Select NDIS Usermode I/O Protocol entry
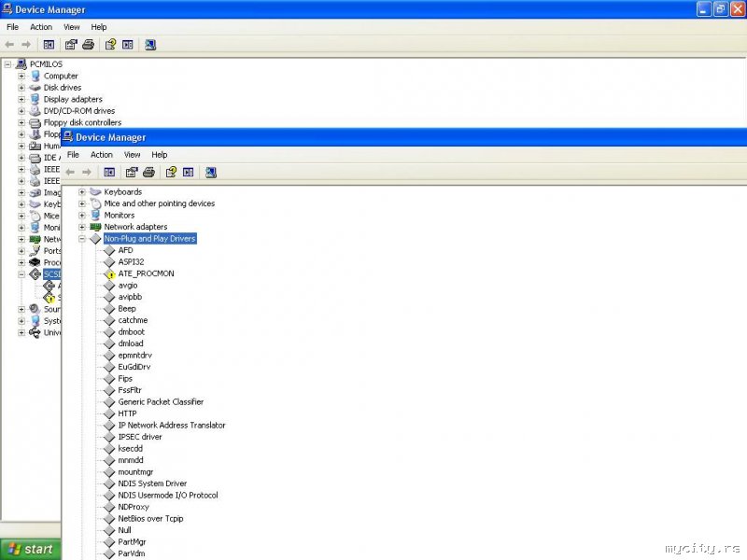 coord(168,496)
